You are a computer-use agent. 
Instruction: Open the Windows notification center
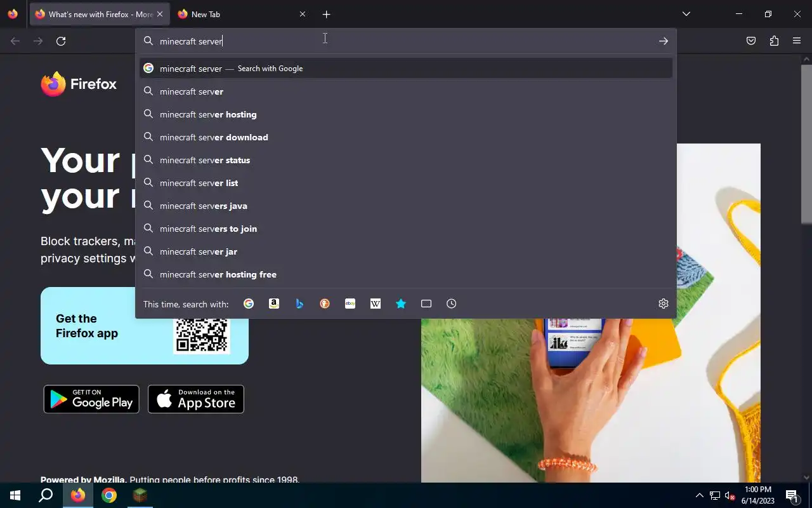791,495
